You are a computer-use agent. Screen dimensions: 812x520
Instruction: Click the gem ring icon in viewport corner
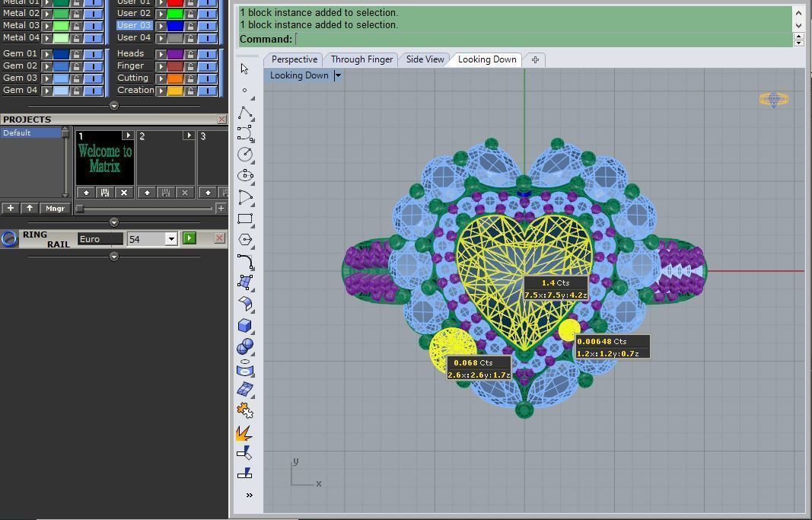(774, 100)
